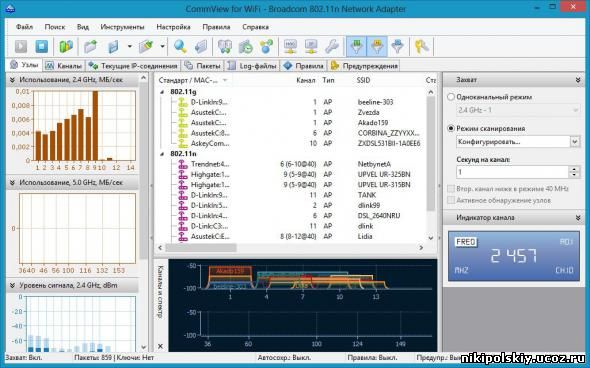590x368 pixels.
Task: Click the purple node icon for TANK
Action: click(183, 195)
